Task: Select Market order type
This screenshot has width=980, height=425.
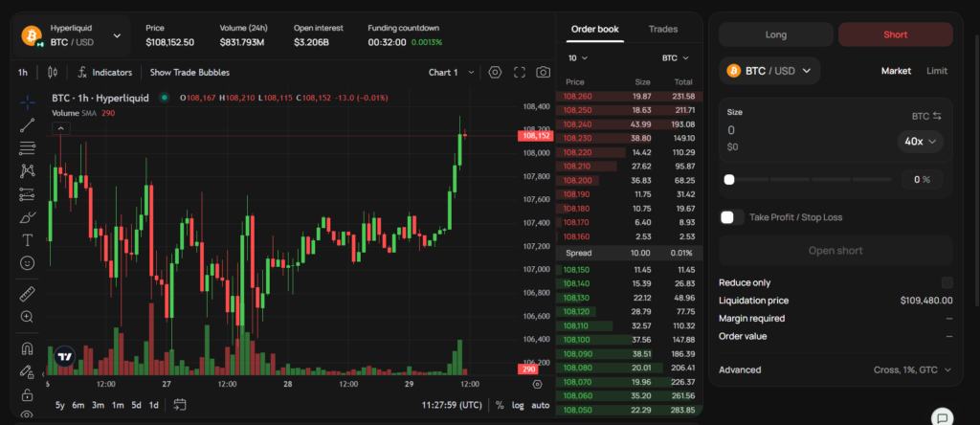Action: [896, 71]
